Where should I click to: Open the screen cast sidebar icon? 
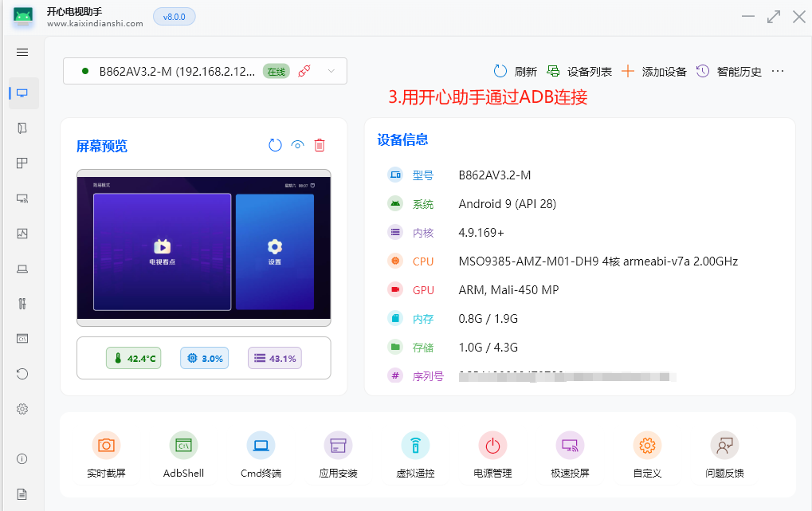tap(22, 199)
